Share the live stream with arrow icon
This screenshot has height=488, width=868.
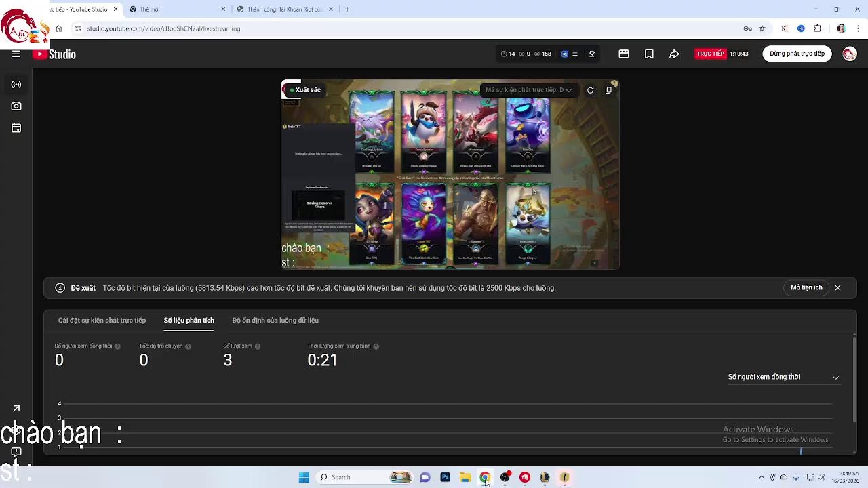pyautogui.click(x=674, y=54)
